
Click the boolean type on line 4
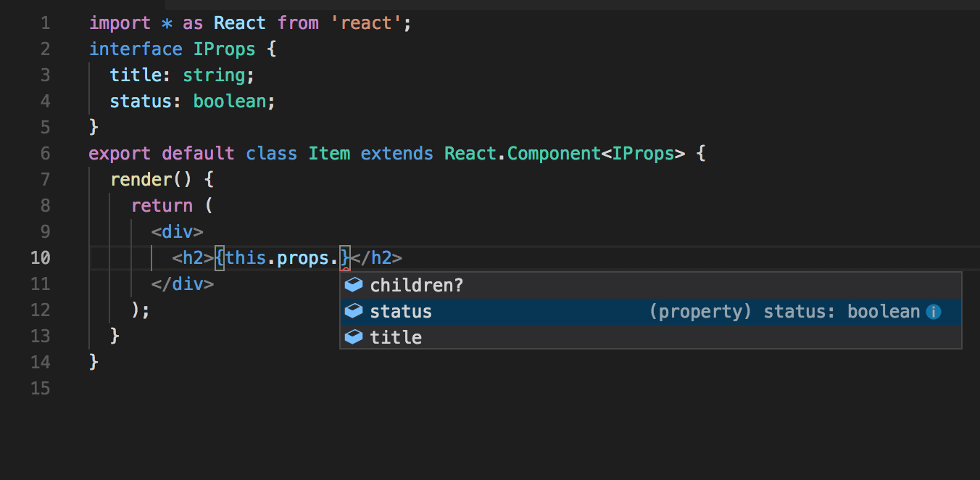point(229,101)
